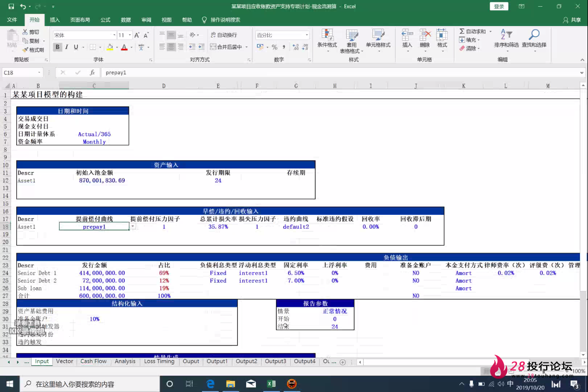The height and width of the screenshot is (392, 588).
Task: Collapse the ribbon with the chevron
Action: [582, 60]
